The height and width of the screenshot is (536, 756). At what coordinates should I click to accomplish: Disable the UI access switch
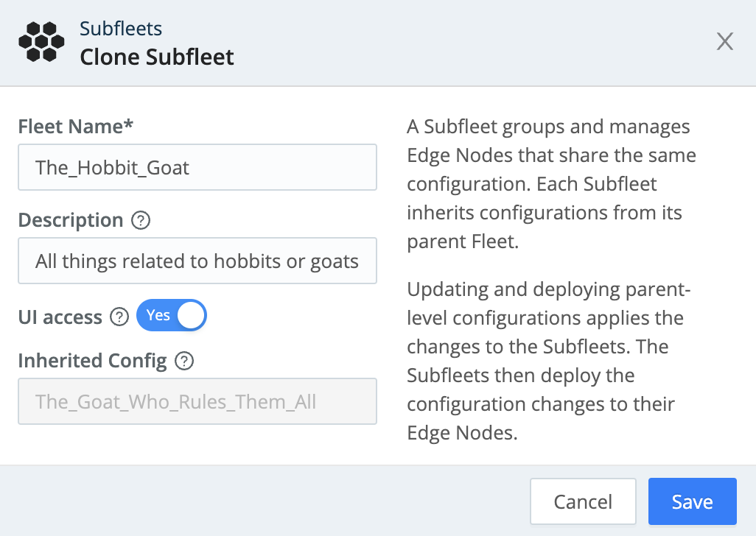pyautogui.click(x=172, y=315)
